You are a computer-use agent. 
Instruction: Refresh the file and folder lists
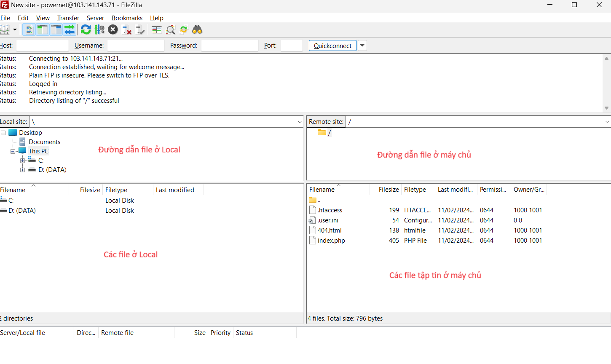(86, 29)
